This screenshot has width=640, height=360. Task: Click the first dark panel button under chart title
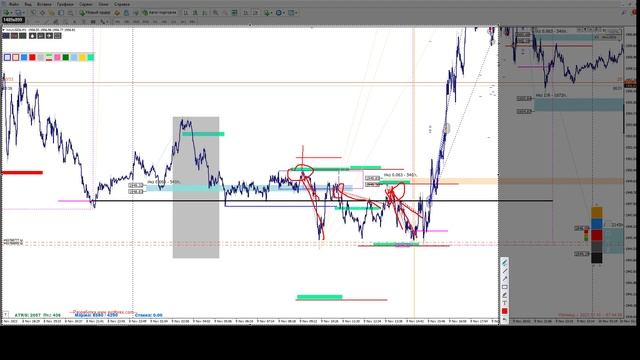(x=6, y=36)
